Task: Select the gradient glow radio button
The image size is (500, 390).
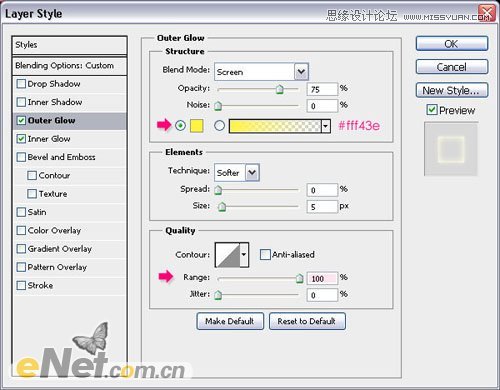Action: point(219,126)
